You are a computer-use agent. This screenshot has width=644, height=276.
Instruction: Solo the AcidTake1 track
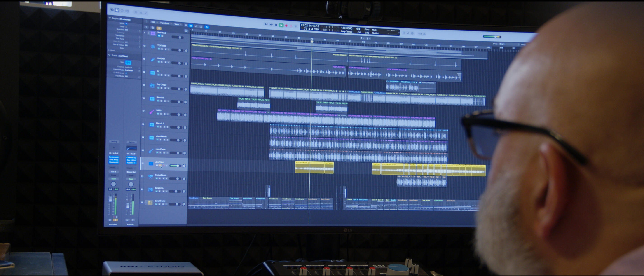160,166
